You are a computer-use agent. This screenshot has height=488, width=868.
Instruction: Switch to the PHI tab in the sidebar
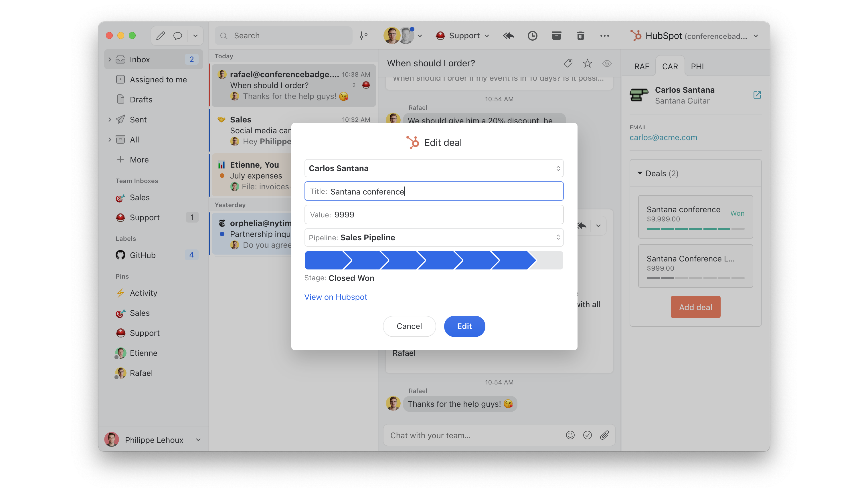coord(697,66)
